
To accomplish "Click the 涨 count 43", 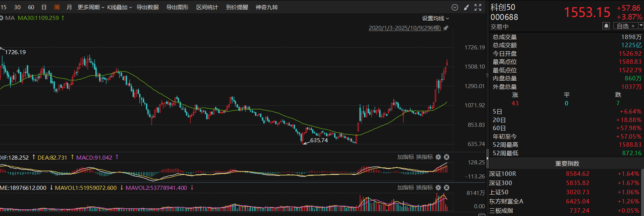I will pyautogui.click(x=515, y=103).
